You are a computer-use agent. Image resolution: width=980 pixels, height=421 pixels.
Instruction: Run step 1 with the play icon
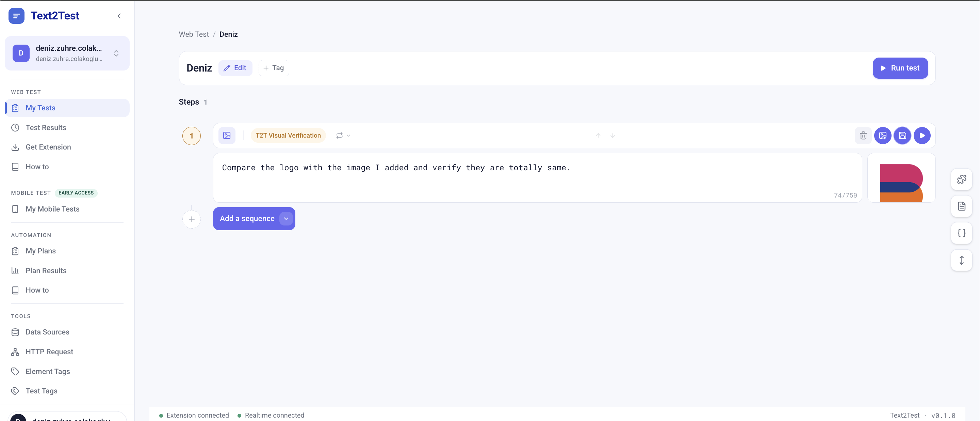pos(922,136)
